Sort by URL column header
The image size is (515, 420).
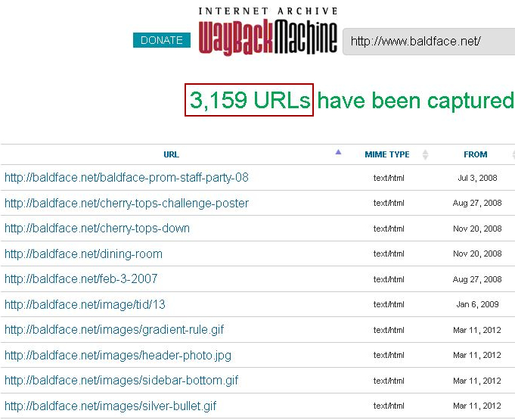[172, 154]
